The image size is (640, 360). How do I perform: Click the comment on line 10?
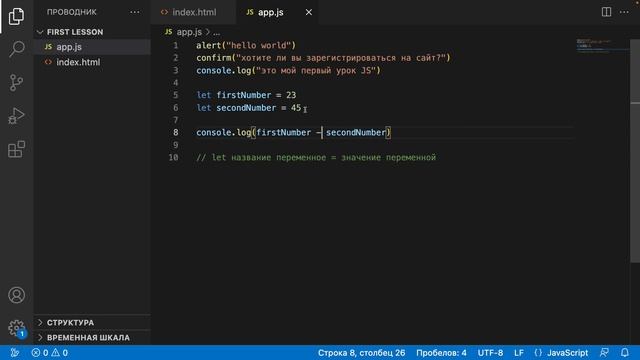click(x=316, y=158)
